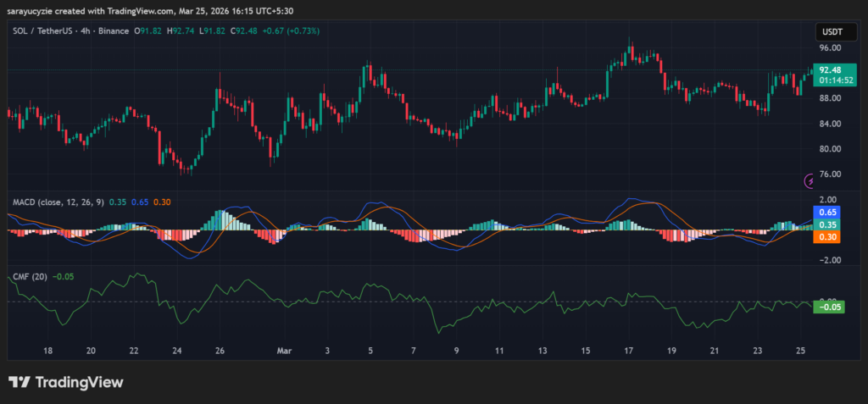868x404 pixels.
Task: Click the 17 date on time axis
Action: point(629,350)
